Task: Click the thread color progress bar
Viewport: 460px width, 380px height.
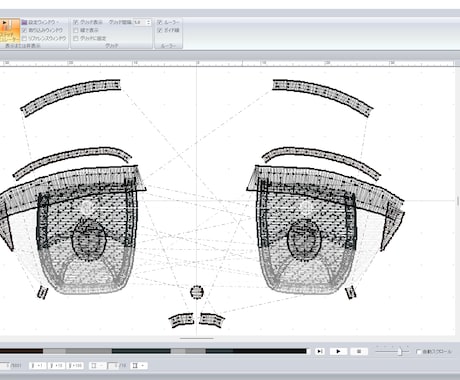Action: (x=153, y=351)
